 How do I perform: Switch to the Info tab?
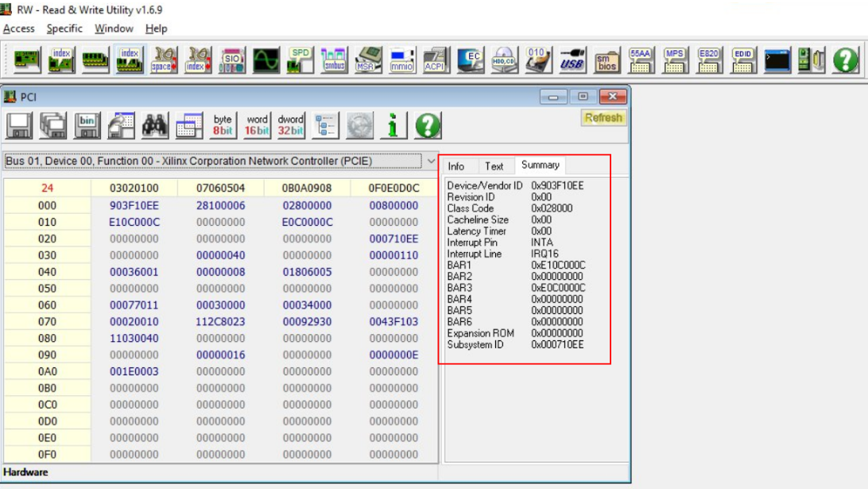(456, 166)
